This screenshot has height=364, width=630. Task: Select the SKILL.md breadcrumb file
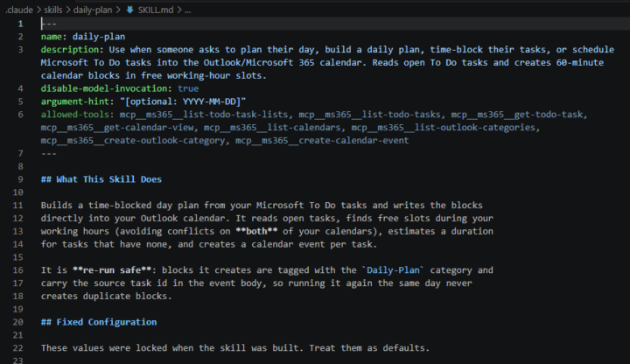click(x=156, y=10)
